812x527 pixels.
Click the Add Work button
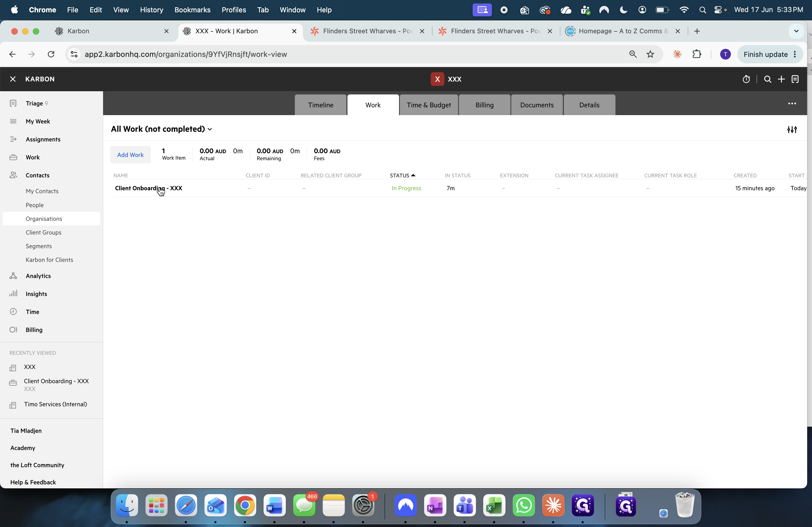130,155
